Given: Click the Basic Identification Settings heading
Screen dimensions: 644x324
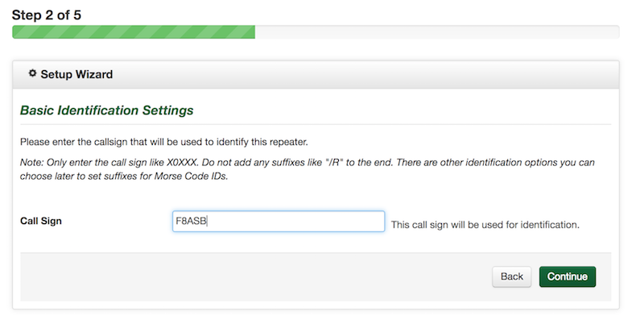Looking at the screenshot, I should click(x=107, y=110).
